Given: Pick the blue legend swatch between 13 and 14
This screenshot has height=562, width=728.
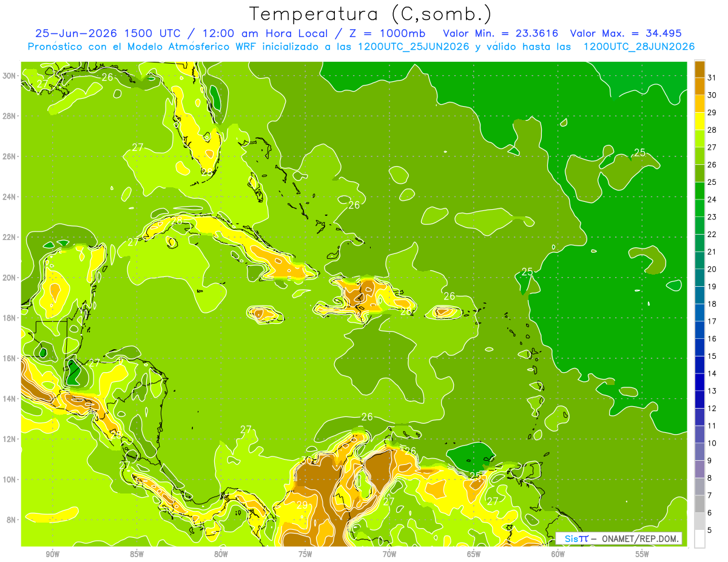Looking at the screenshot, I should 699,382.
